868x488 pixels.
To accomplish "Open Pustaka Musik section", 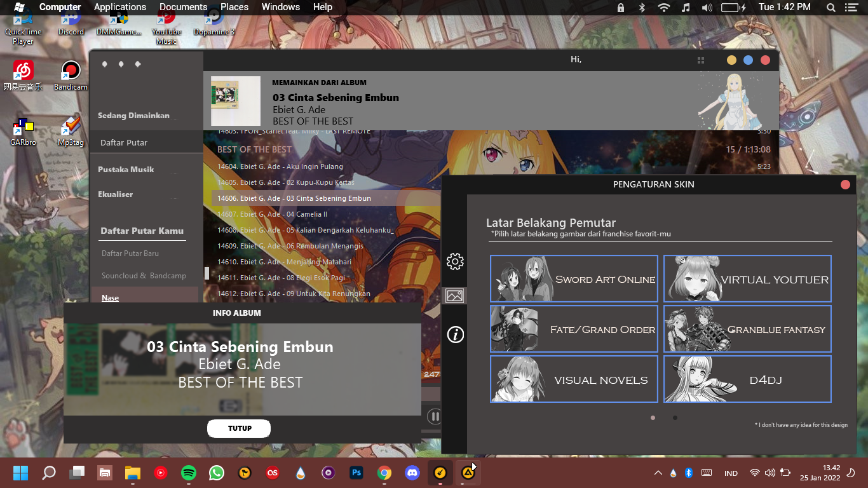I will (x=126, y=169).
